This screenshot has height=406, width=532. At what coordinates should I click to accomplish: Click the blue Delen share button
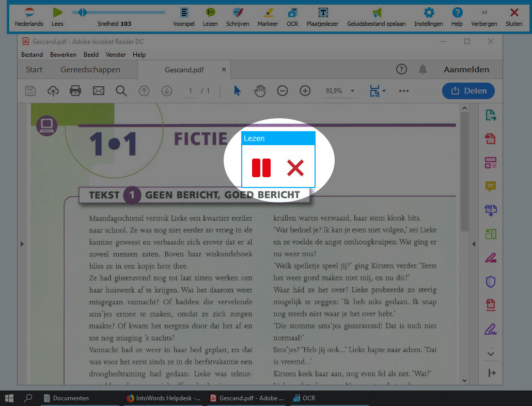pyautogui.click(x=468, y=91)
